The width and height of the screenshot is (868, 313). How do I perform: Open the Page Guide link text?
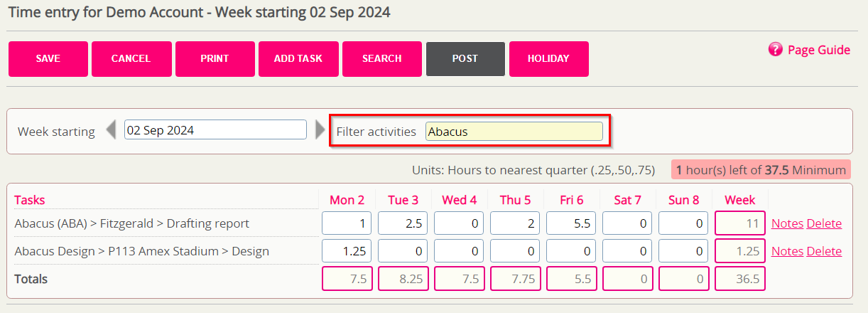[819, 50]
